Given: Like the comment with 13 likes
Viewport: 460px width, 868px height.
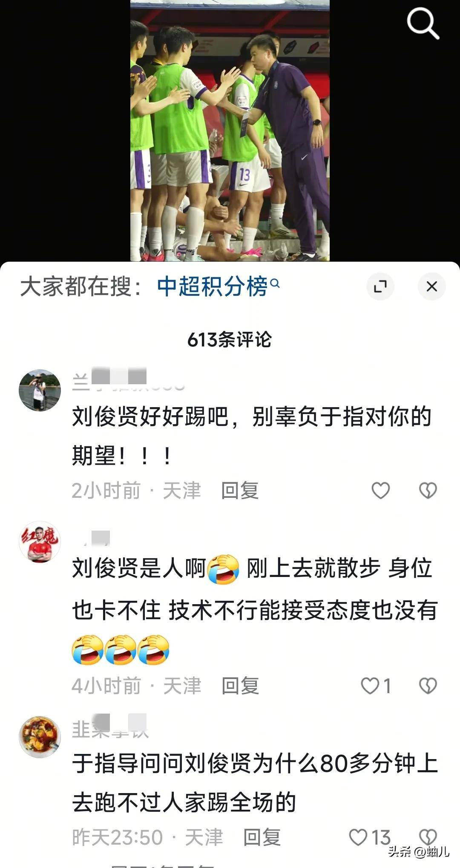Looking at the screenshot, I should point(369,837).
